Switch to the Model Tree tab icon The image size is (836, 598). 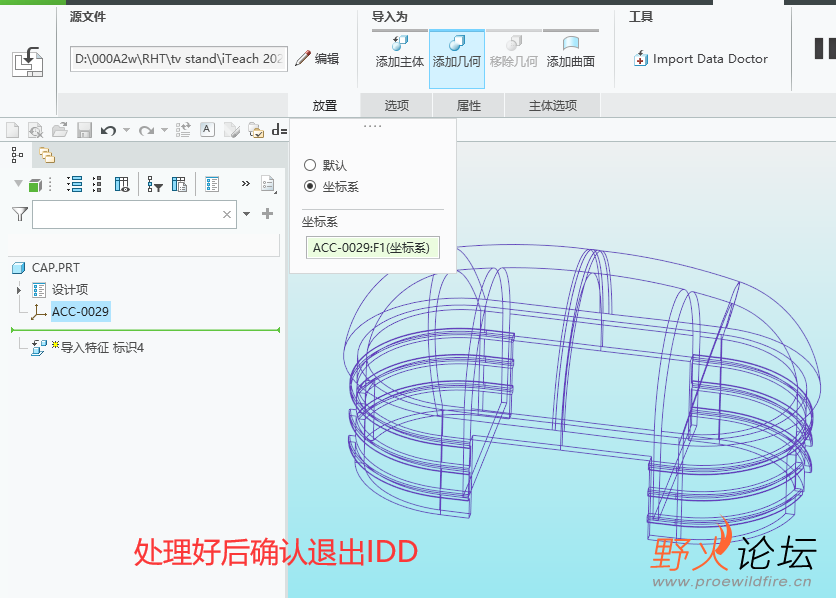pos(17,155)
